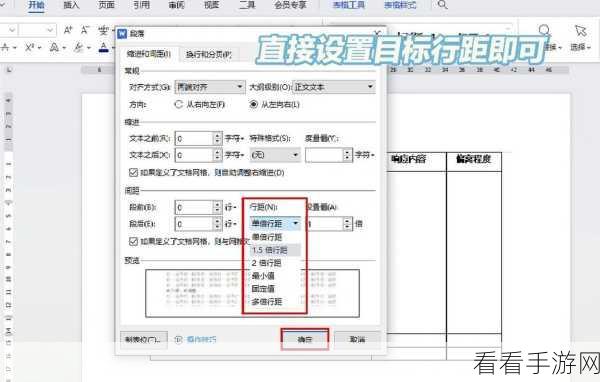The height and width of the screenshot is (382, 600).
Task: Click the highlighter pen icon
Action: tap(79, 48)
